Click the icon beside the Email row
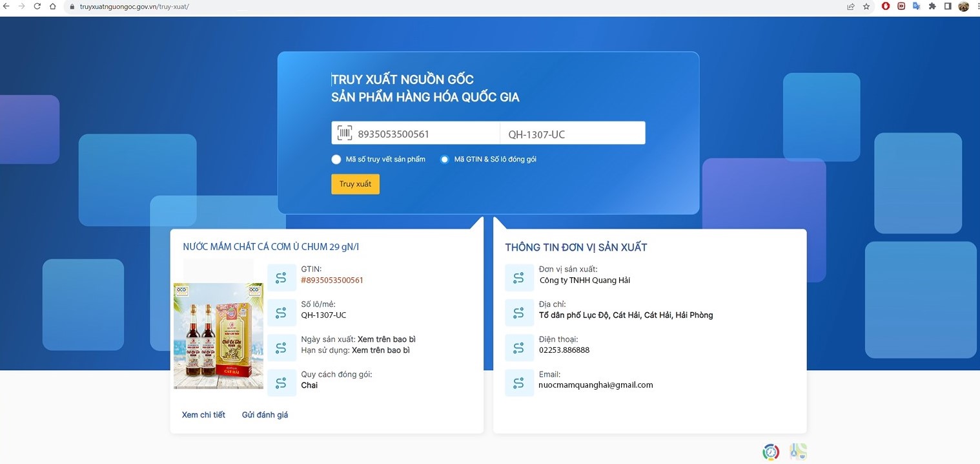Viewport: 980px width, 464px height. 519,383
